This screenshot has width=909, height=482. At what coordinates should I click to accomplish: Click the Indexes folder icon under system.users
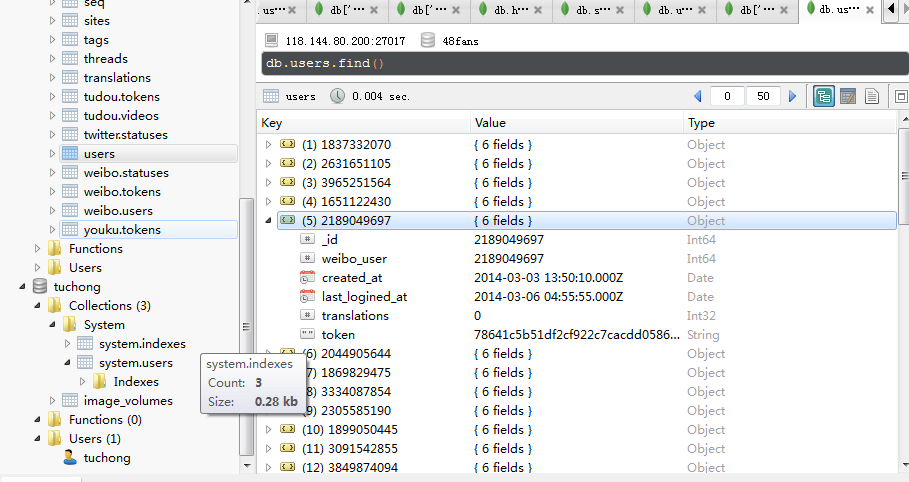100,381
